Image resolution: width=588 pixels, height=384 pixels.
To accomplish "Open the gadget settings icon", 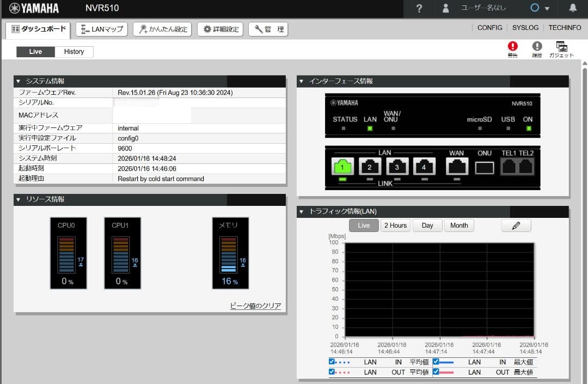I will (561, 47).
